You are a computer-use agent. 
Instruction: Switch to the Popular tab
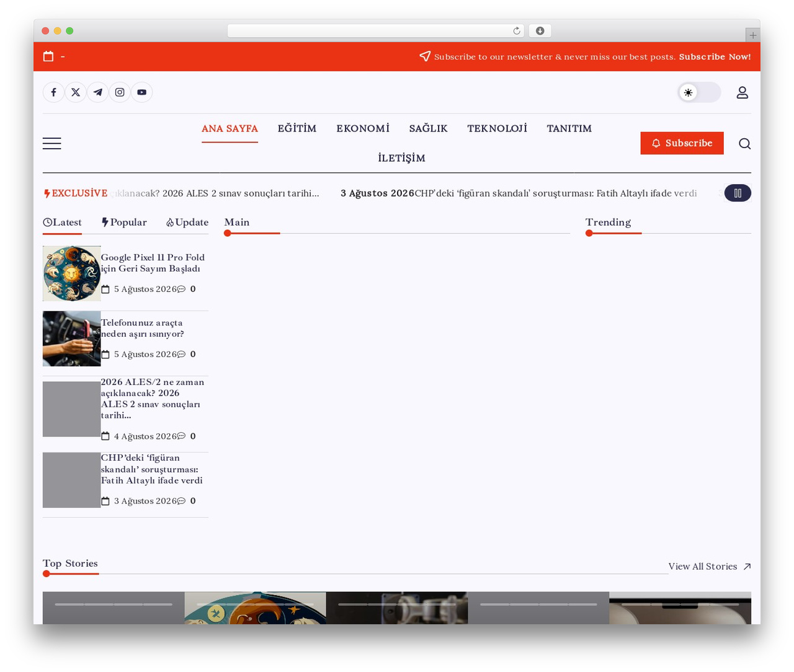click(x=125, y=223)
